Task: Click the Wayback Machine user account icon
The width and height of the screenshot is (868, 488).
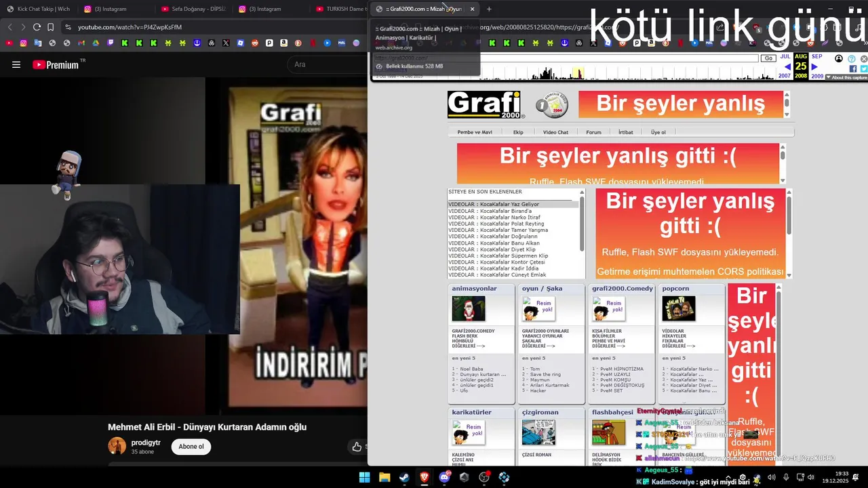Action: [x=839, y=59]
